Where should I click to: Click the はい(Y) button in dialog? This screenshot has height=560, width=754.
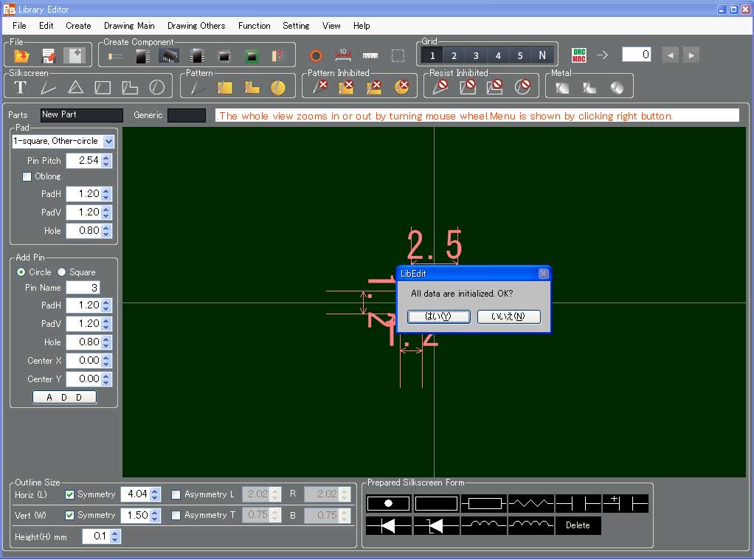point(438,317)
